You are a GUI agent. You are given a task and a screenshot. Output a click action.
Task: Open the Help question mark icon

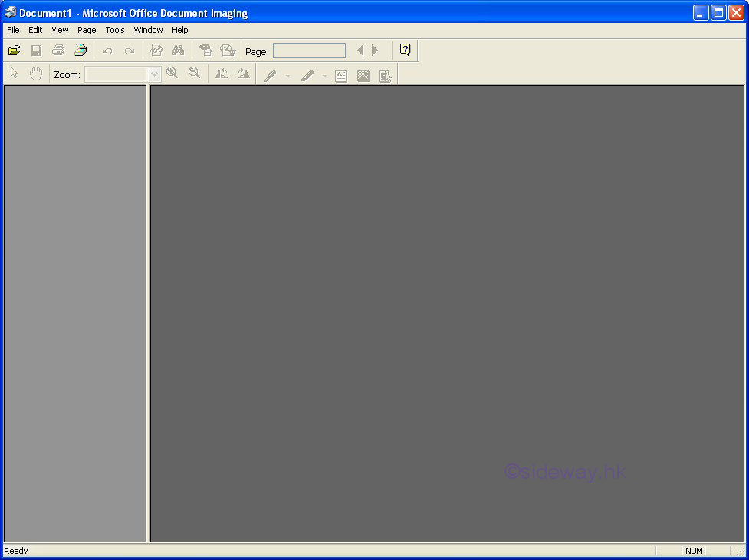(405, 50)
